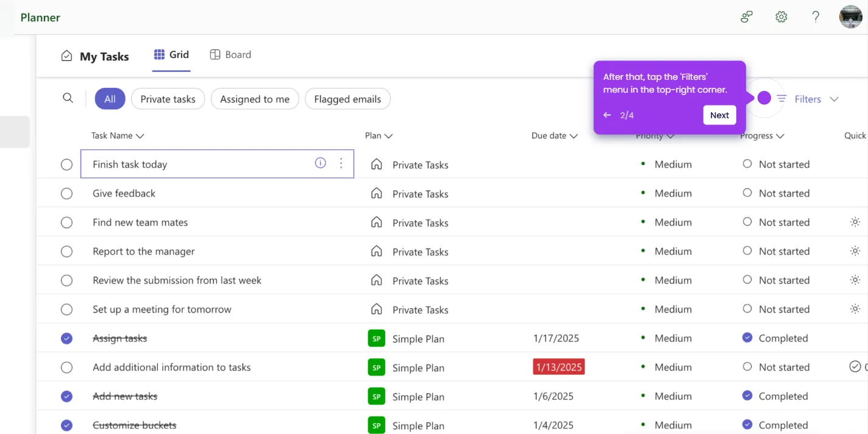Mark Finish task today as complete

tap(66, 165)
